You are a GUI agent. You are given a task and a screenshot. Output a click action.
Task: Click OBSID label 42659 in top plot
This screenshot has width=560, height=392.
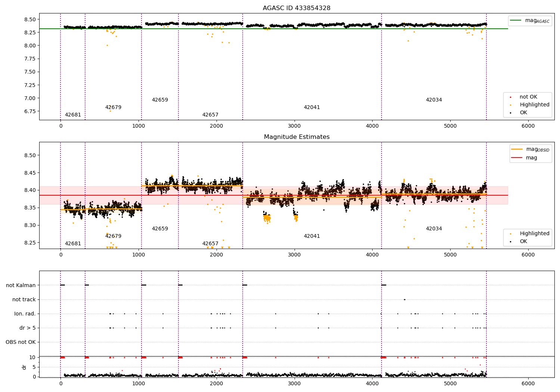click(x=160, y=100)
